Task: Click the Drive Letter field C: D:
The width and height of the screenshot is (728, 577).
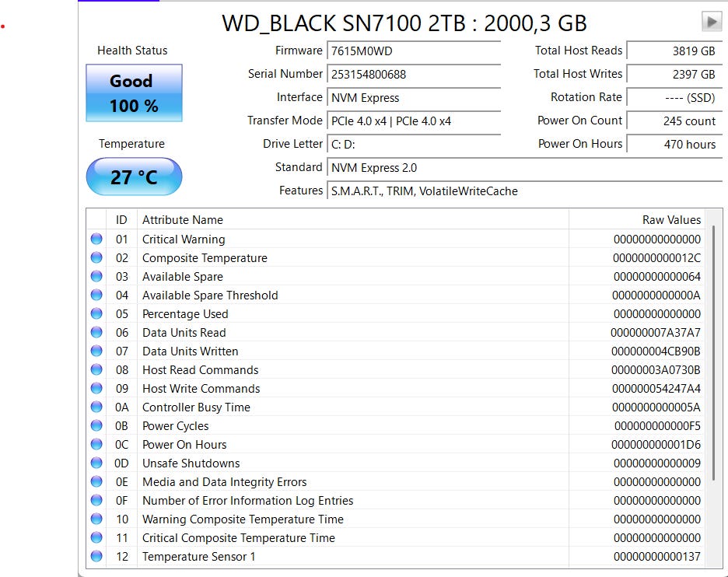Action: (414, 144)
